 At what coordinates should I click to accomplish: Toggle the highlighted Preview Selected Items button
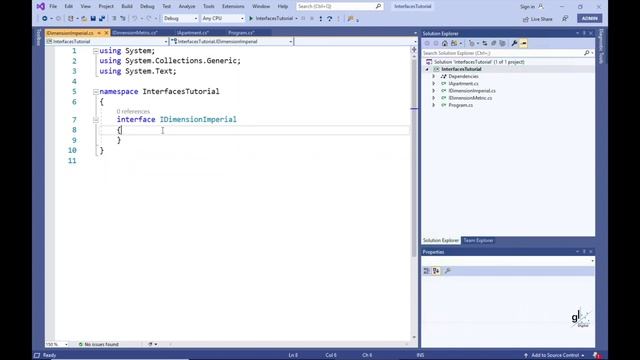524,43
